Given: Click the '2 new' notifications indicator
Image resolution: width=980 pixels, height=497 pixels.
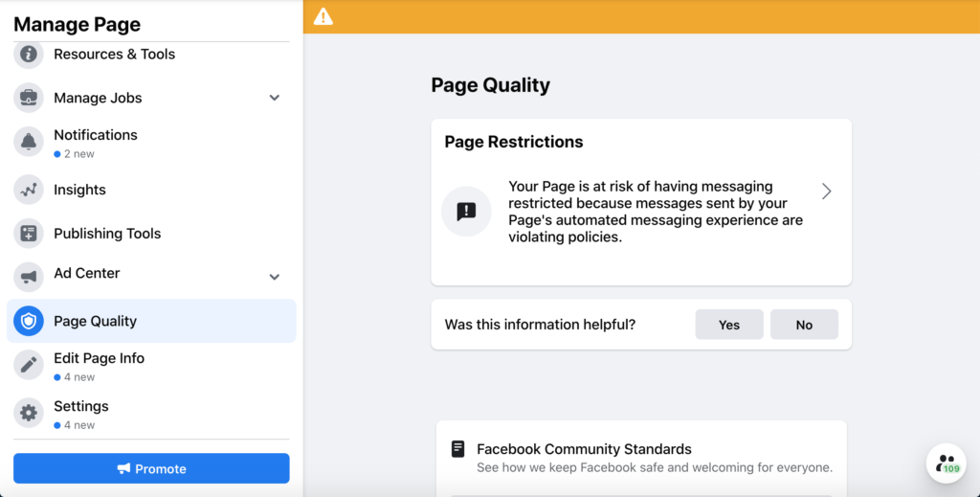Looking at the screenshot, I should 74,154.
